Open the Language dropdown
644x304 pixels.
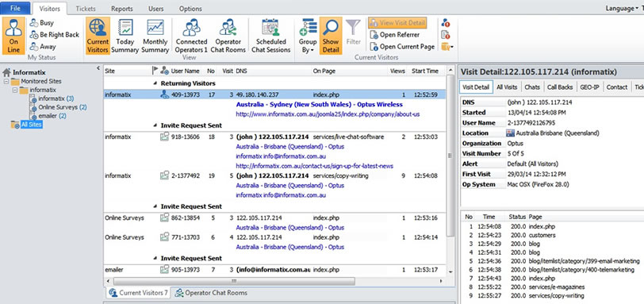point(622,9)
